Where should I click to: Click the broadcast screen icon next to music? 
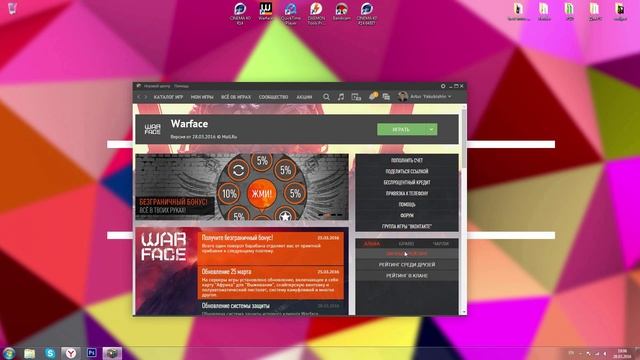(x=356, y=97)
